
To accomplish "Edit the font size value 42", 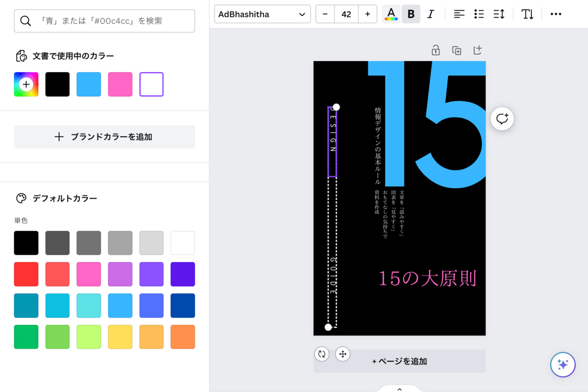I will (346, 14).
